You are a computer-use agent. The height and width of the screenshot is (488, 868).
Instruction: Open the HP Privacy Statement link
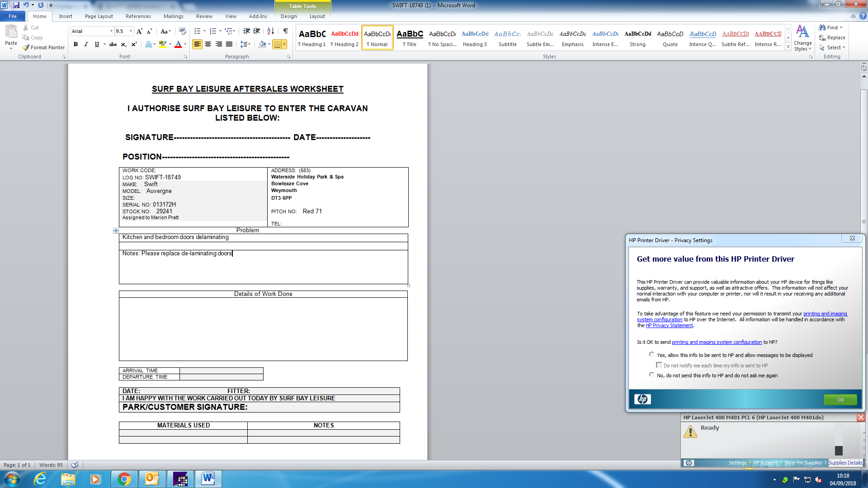tap(669, 326)
